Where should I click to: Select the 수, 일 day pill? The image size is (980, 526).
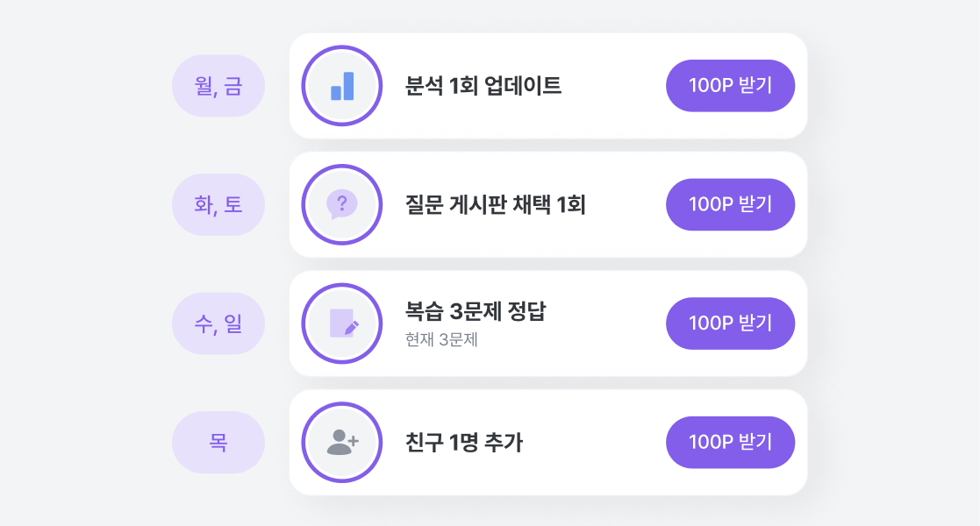coord(218,323)
